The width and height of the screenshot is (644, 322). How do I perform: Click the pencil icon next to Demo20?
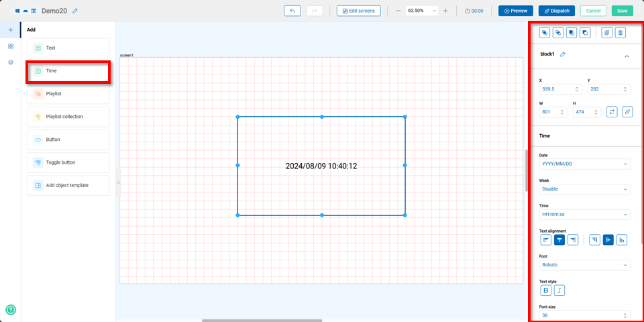(x=75, y=11)
